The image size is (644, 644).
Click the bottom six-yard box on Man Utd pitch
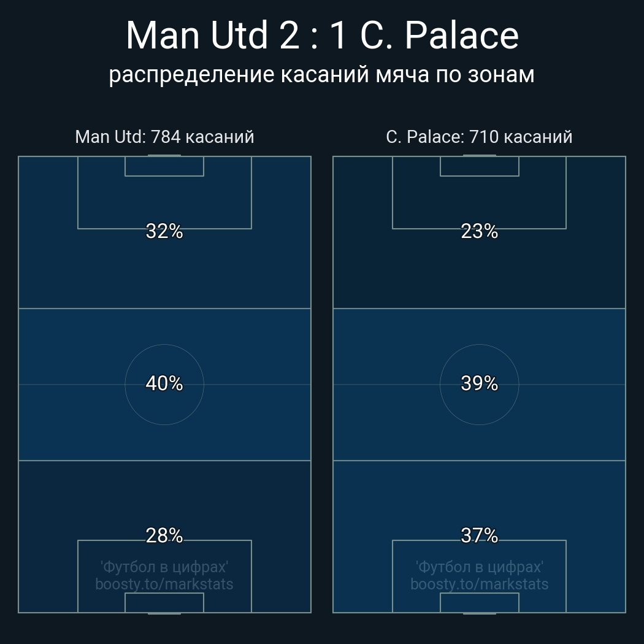tap(164, 603)
